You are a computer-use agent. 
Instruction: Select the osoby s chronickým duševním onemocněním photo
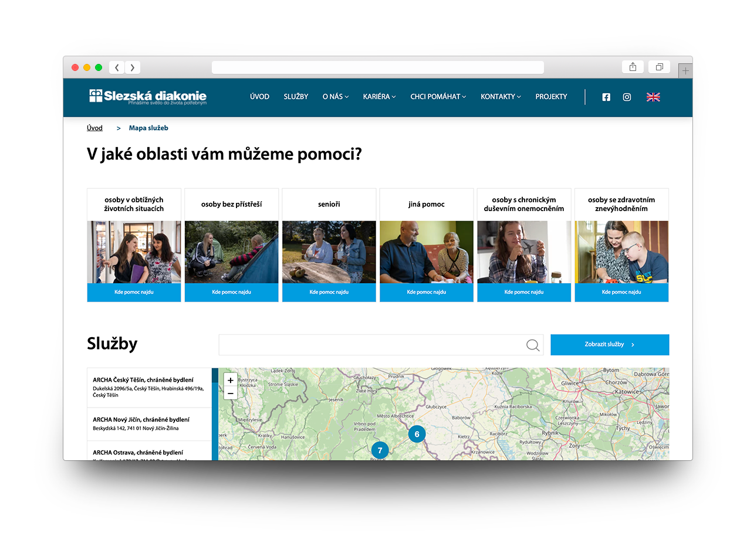click(x=524, y=252)
